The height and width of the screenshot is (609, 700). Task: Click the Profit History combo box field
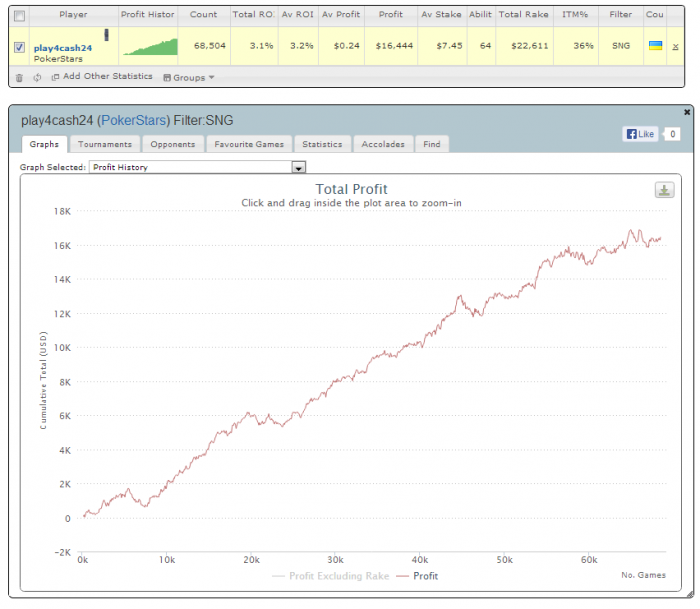pos(197,167)
